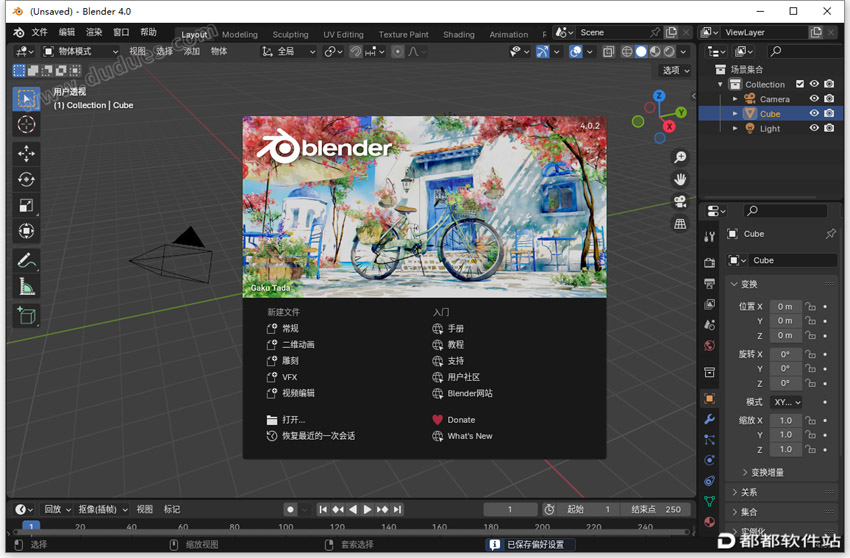Switch to the UV Editing workspace tab

343,34
